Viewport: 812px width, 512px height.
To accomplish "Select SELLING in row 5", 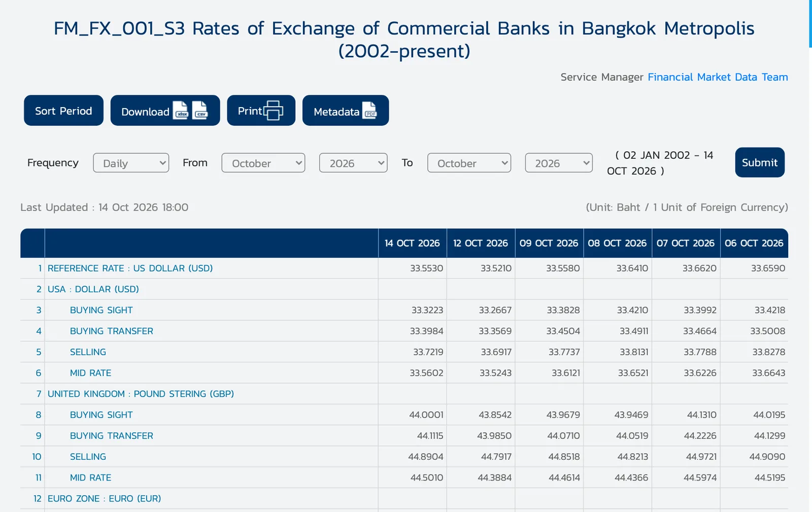I will (88, 352).
